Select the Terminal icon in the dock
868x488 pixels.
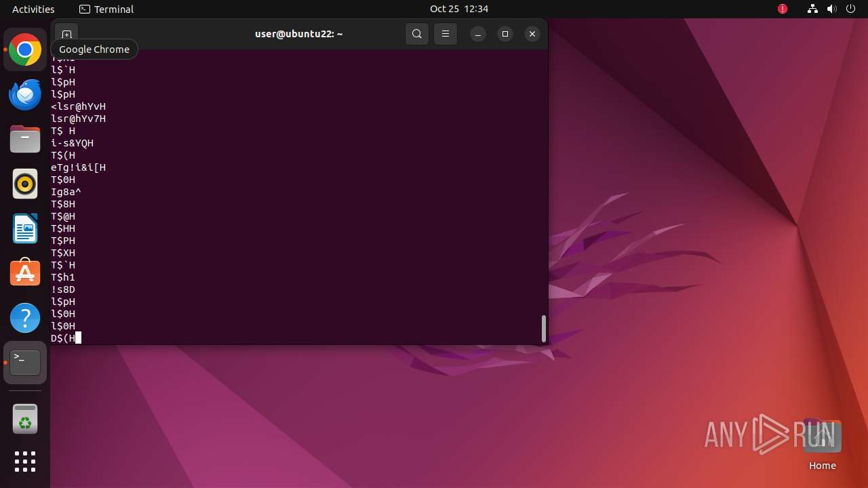25,363
